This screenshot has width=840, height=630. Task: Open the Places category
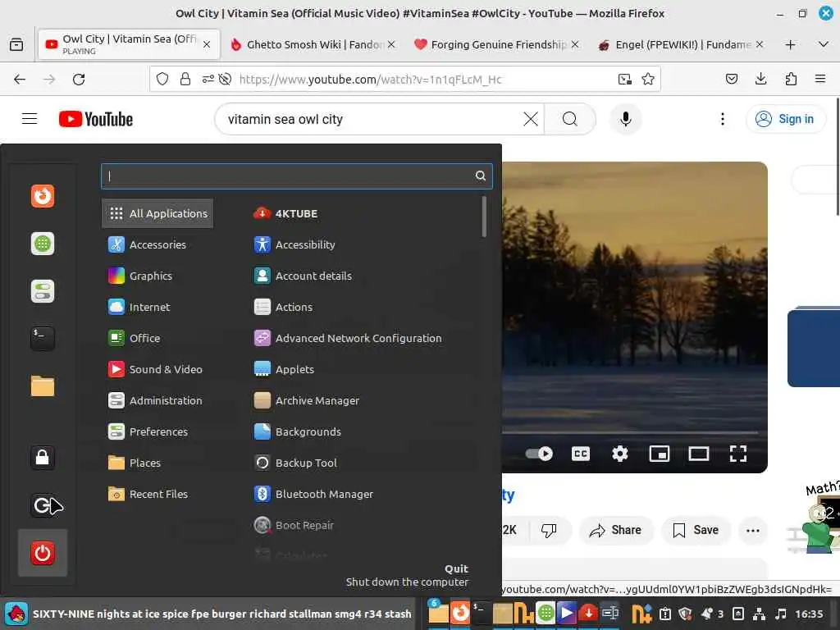tap(157, 463)
